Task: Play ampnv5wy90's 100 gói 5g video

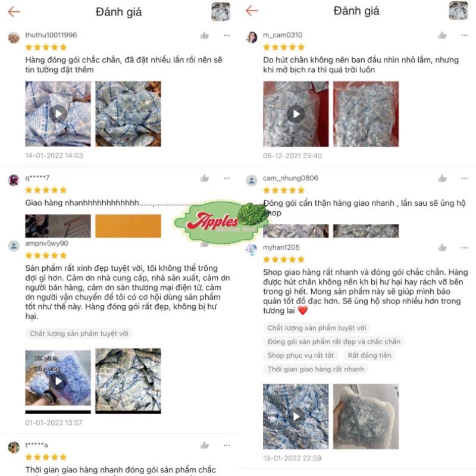Action: pyautogui.click(x=58, y=381)
